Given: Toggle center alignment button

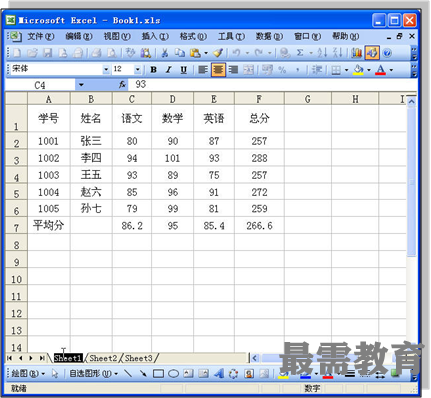Looking at the screenshot, I should coord(218,70).
